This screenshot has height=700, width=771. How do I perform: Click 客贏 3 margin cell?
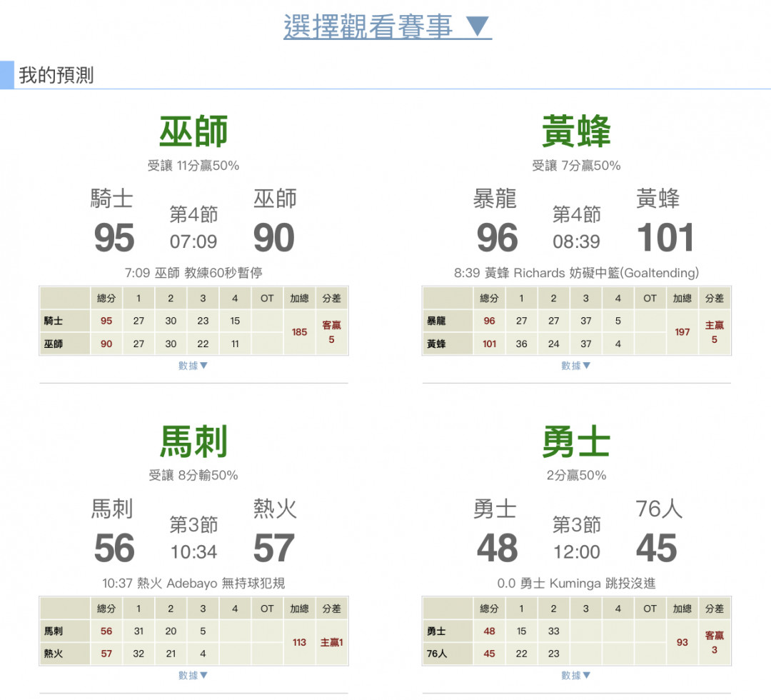[715, 642]
